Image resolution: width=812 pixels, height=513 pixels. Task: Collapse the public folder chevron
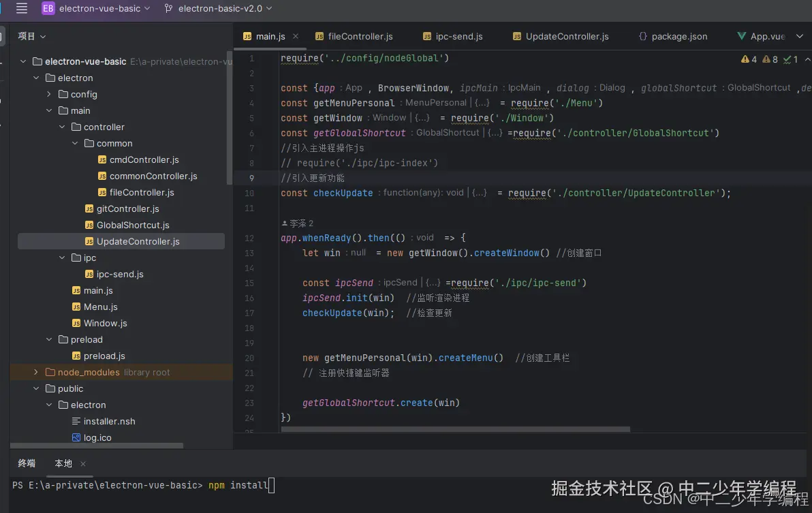click(x=35, y=389)
